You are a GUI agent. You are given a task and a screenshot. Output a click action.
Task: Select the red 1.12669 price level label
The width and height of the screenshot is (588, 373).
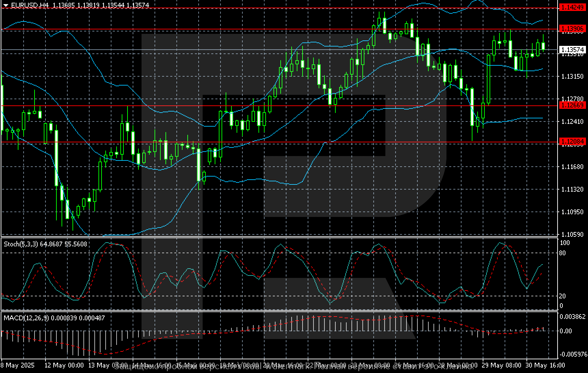click(x=573, y=105)
